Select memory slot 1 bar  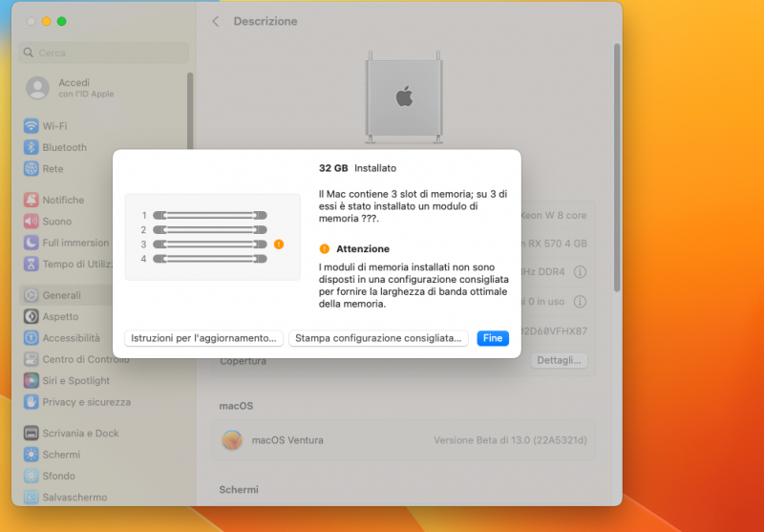tap(210, 215)
